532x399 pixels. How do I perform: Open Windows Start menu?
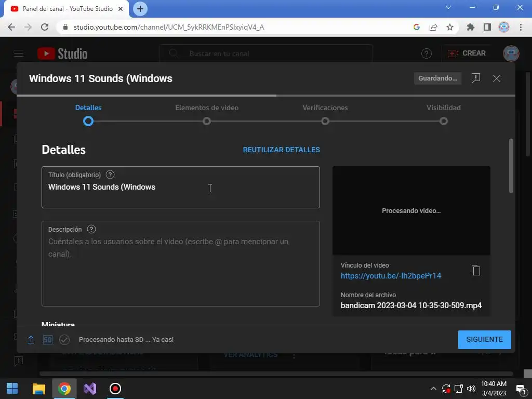(x=12, y=389)
